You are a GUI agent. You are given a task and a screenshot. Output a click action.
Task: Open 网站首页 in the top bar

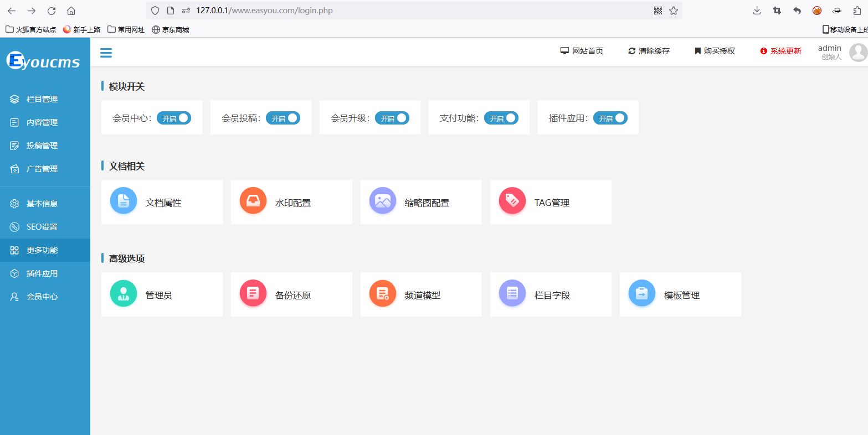click(582, 51)
